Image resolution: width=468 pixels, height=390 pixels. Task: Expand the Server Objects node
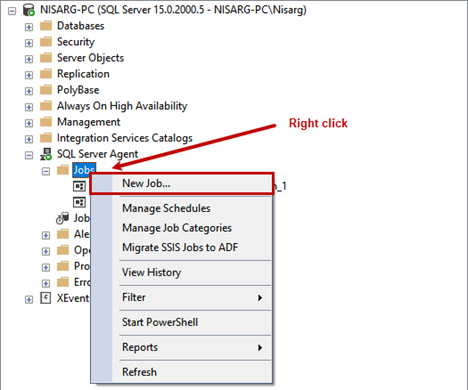[x=29, y=59]
